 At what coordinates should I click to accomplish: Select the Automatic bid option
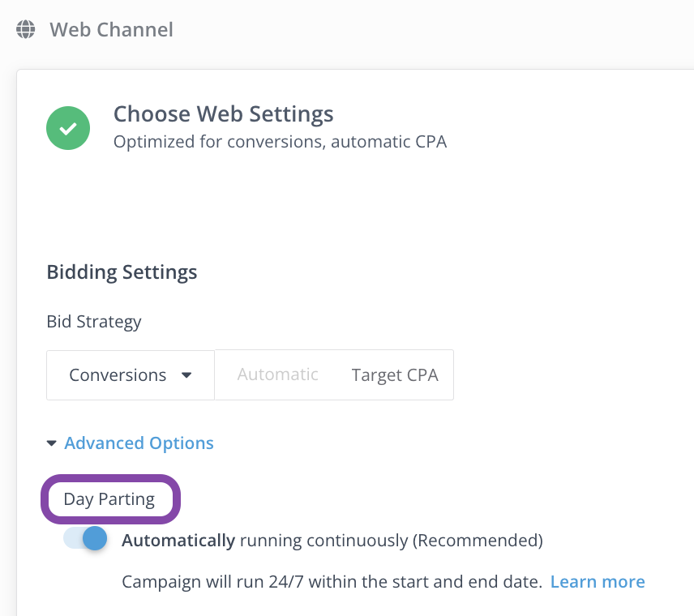[x=277, y=374]
